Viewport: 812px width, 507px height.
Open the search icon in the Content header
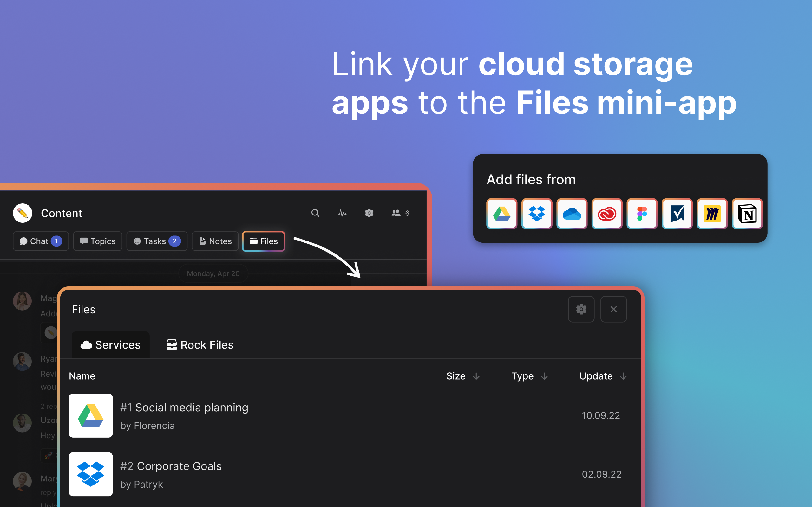(x=315, y=213)
